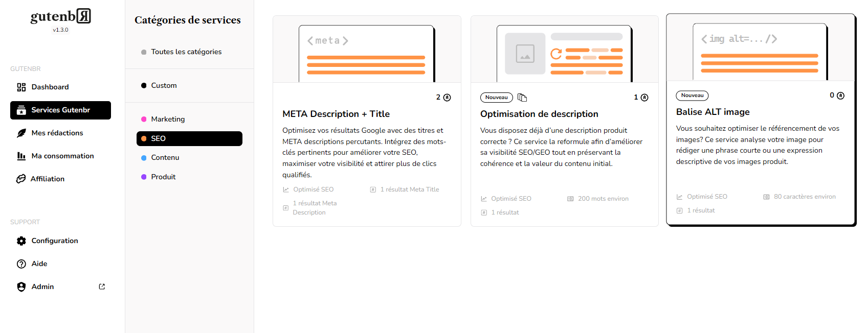Choose the Contenu category
This screenshot has height=333, width=868.
coord(165,157)
